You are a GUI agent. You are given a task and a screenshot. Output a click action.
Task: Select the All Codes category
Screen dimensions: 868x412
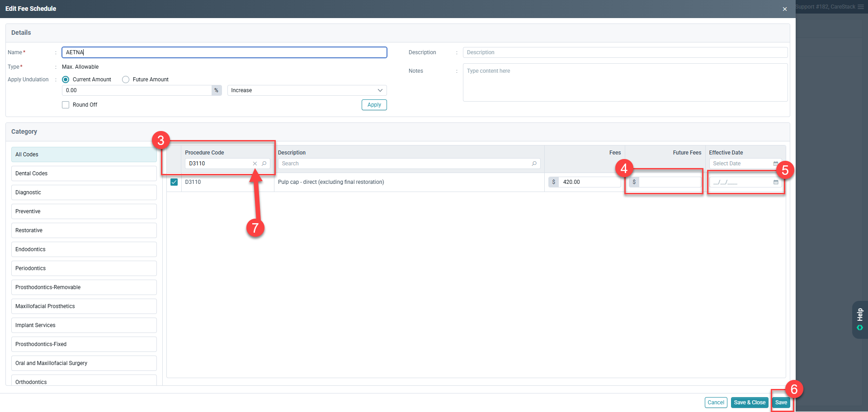tap(84, 154)
